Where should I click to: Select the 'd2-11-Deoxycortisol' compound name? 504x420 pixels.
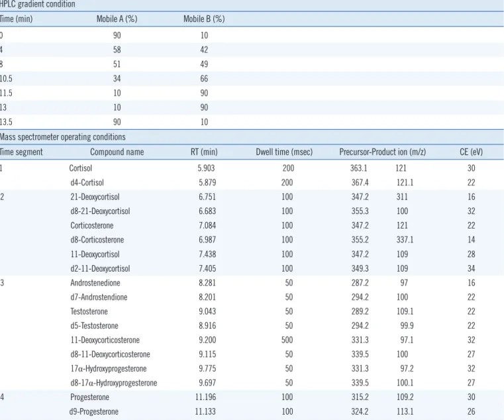click(100, 268)
